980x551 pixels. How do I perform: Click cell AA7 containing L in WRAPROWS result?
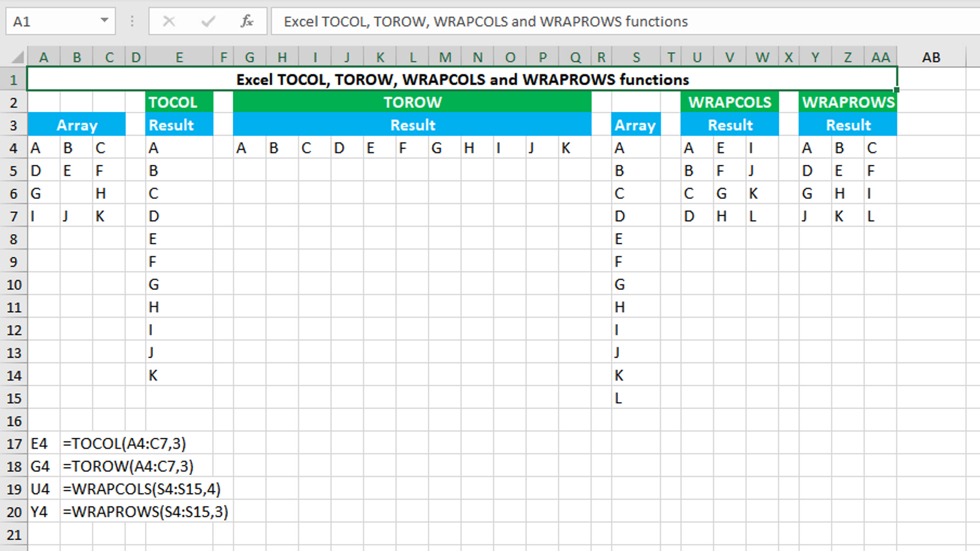coord(880,216)
